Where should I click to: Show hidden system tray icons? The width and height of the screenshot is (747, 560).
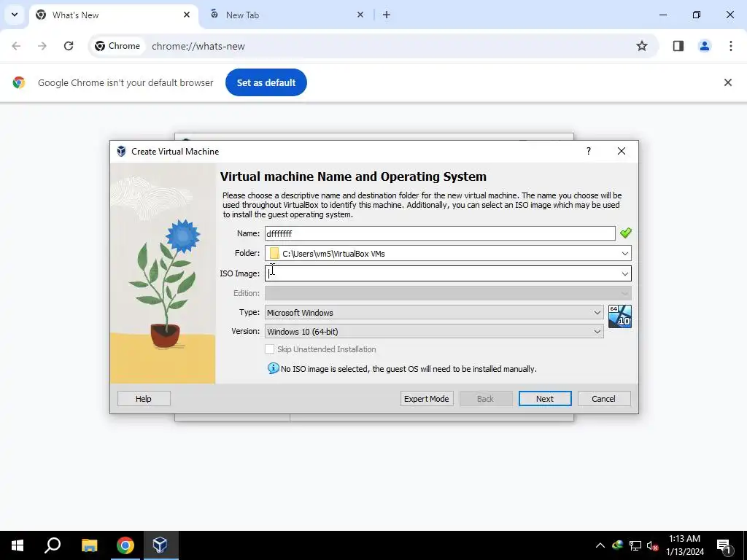tap(600, 545)
